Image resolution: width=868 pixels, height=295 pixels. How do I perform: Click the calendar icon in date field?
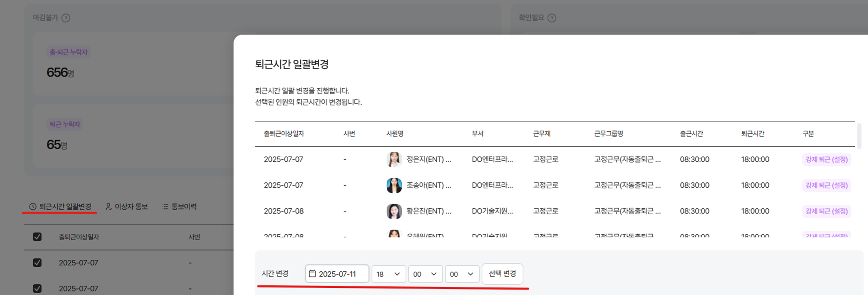coord(312,274)
